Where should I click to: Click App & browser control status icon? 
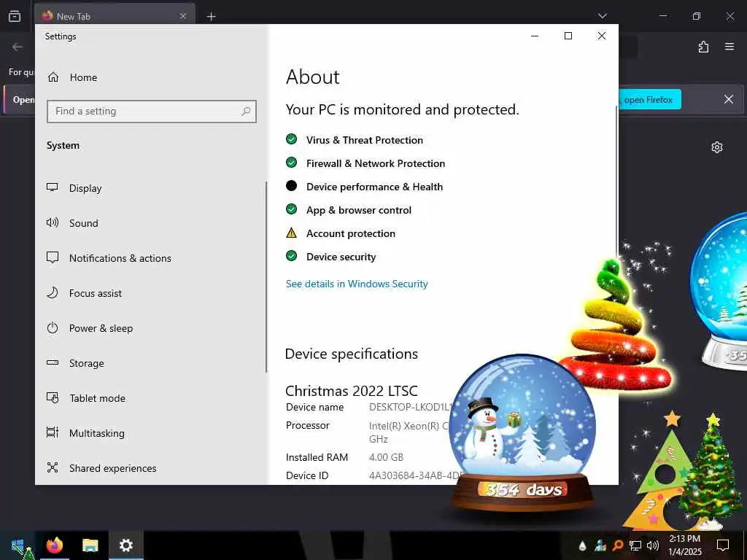click(292, 209)
